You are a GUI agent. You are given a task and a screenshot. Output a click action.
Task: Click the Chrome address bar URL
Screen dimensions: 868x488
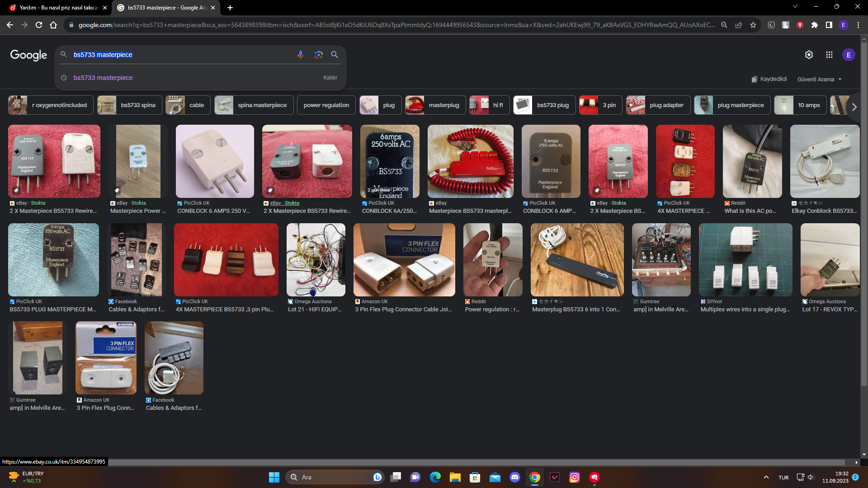pos(396,25)
